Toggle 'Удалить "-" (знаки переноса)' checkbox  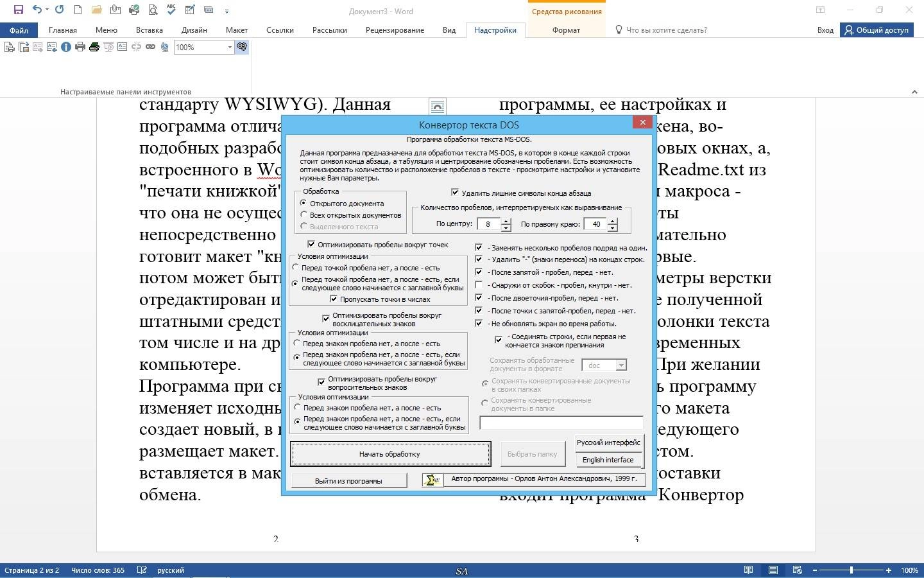coord(479,259)
